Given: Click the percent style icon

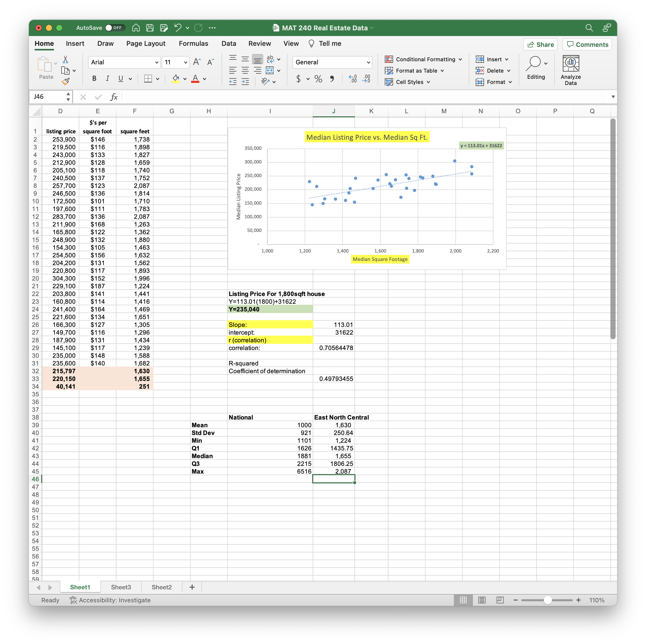Looking at the screenshot, I should click(x=318, y=79).
